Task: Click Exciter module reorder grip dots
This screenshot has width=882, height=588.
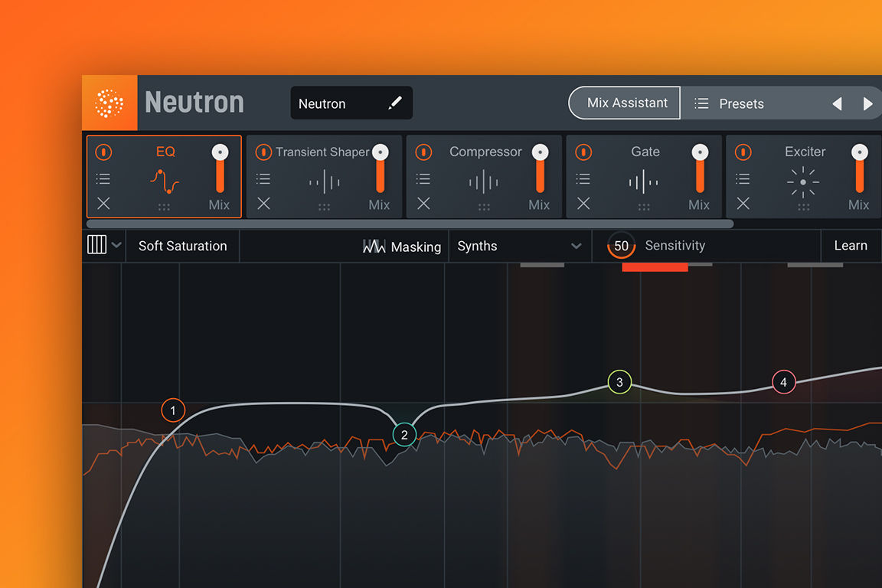Action: click(803, 207)
